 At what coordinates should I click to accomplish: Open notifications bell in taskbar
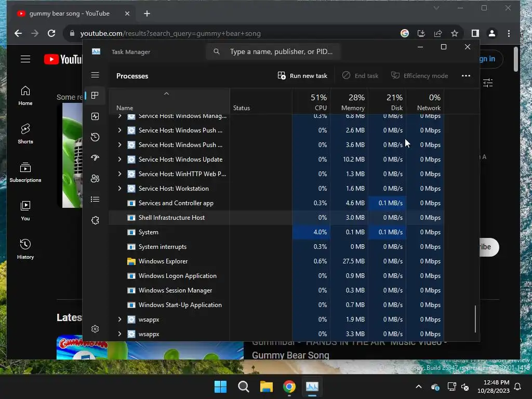coord(518,387)
